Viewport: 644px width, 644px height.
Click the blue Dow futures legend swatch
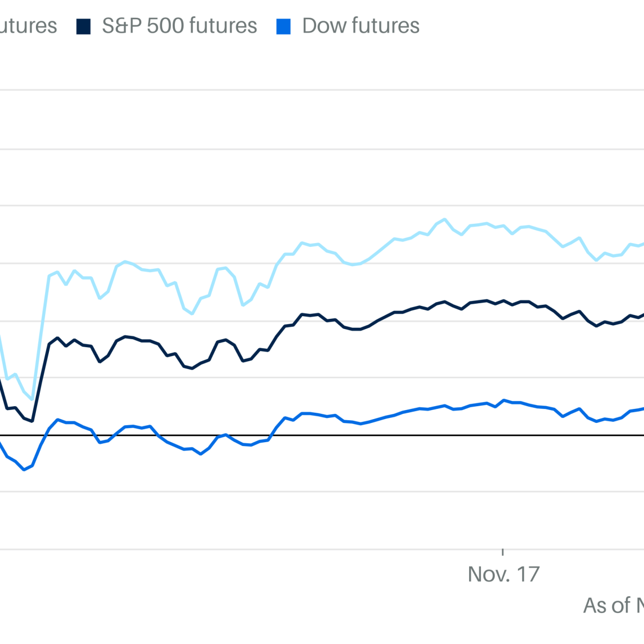[283, 27]
